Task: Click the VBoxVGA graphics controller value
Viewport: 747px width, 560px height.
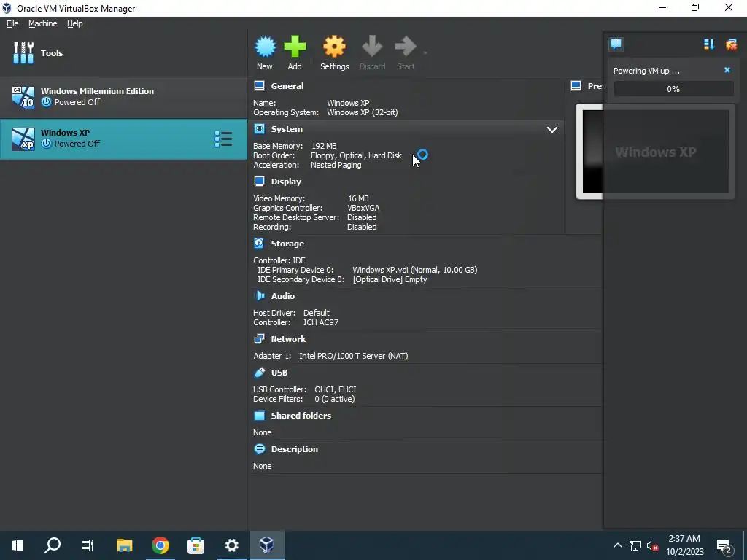Action: [363, 208]
